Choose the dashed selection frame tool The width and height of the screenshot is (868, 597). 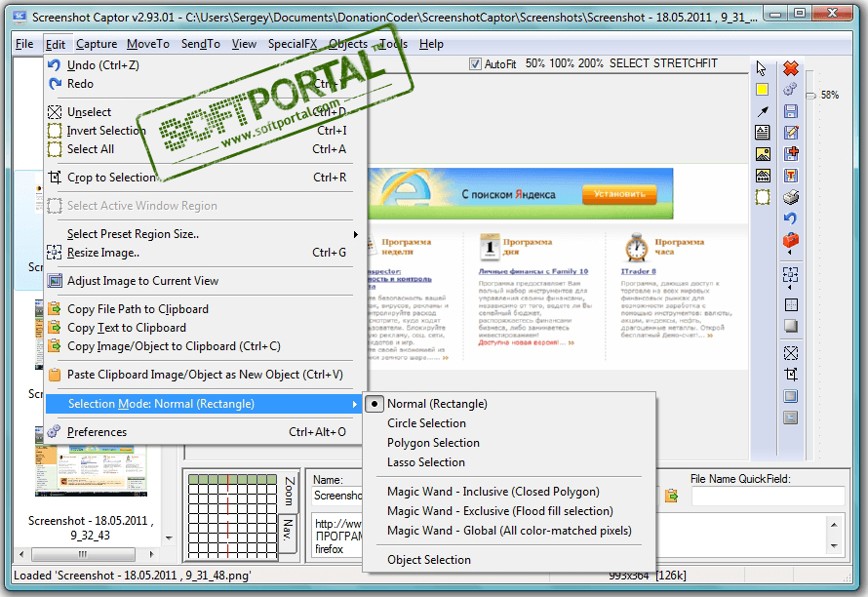click(763, 197)
